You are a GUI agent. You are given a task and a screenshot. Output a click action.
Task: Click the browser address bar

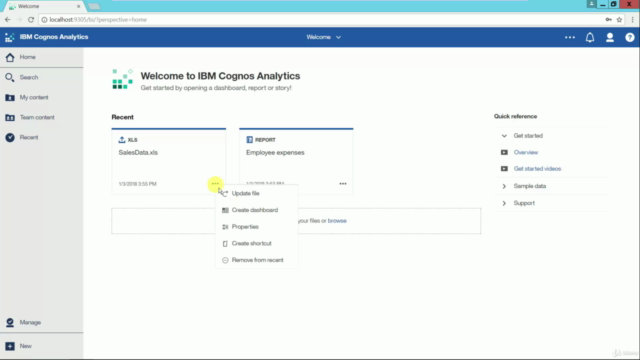(x=322, y=20)
